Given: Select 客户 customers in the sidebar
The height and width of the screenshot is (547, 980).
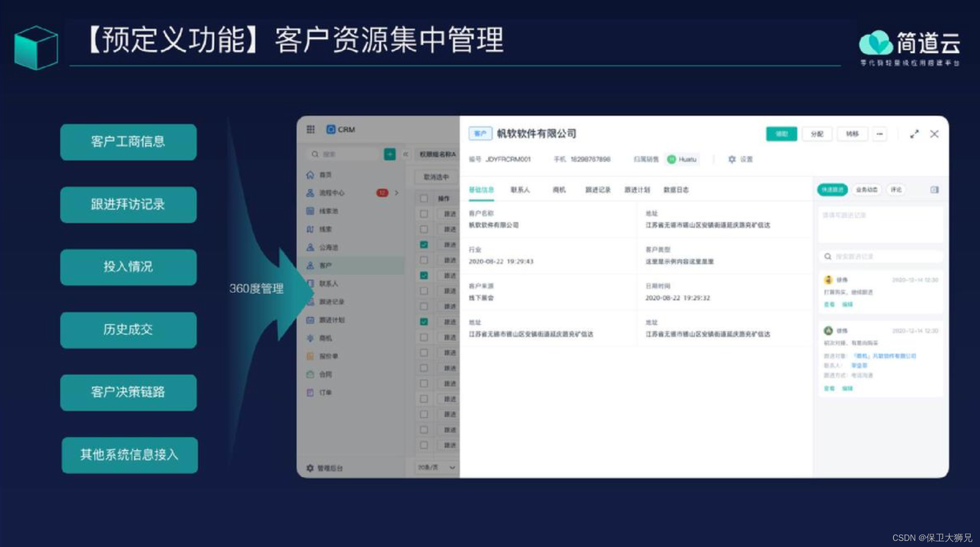Looking at the screenshot, I should click(351, 266).
